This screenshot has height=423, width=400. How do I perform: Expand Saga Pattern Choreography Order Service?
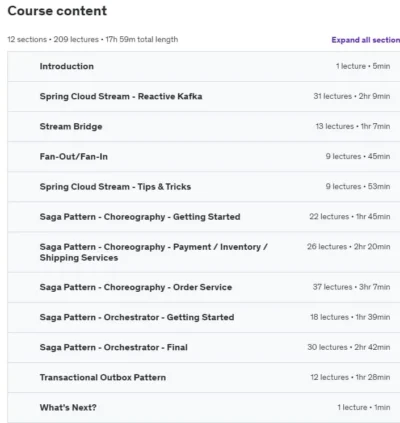(x=204, y=287)
